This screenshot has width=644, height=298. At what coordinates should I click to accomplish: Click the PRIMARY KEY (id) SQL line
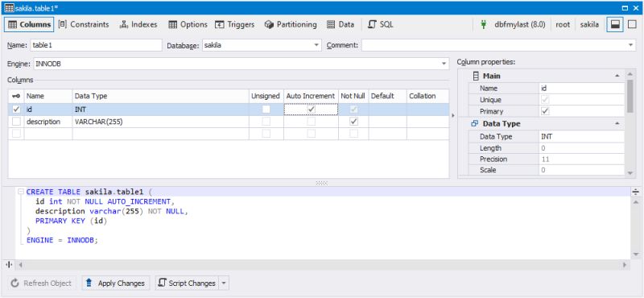[71, 221]
